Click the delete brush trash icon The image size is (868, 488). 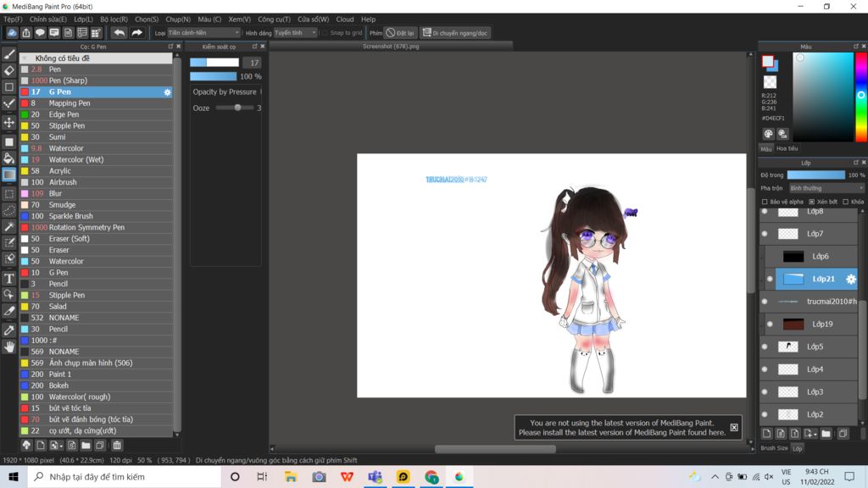[x=117, y=445]
